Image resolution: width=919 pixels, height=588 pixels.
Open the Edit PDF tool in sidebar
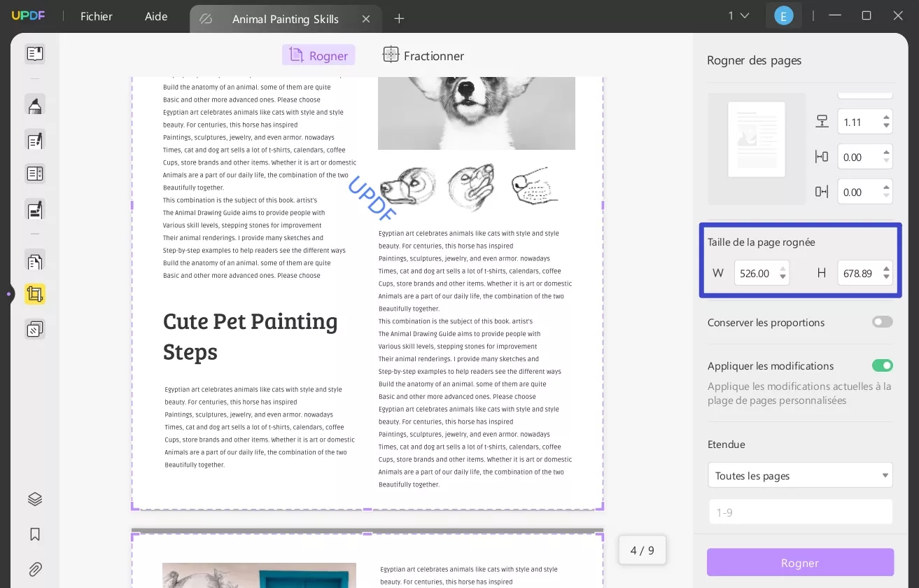tap(35, 140)
